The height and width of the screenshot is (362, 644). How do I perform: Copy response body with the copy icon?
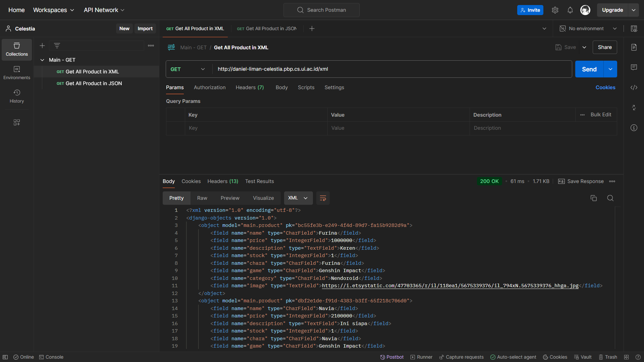point(593,198)
